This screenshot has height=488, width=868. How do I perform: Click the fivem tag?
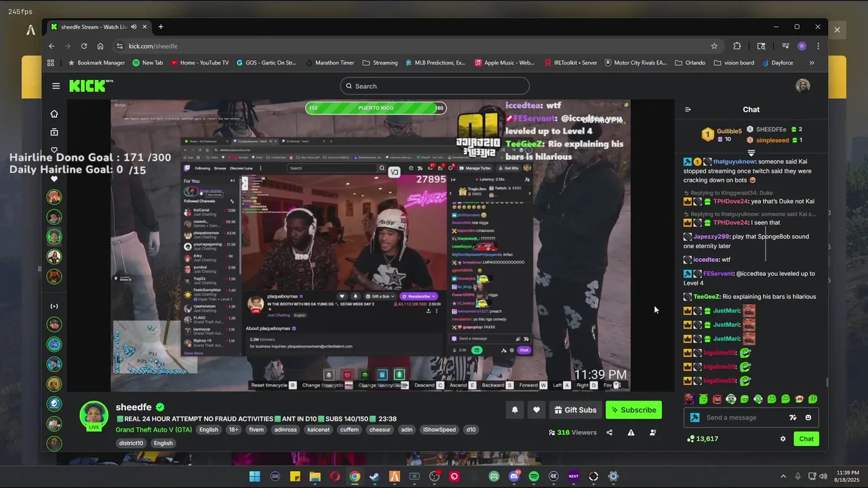pyautogui.click(x=256, y=430)
